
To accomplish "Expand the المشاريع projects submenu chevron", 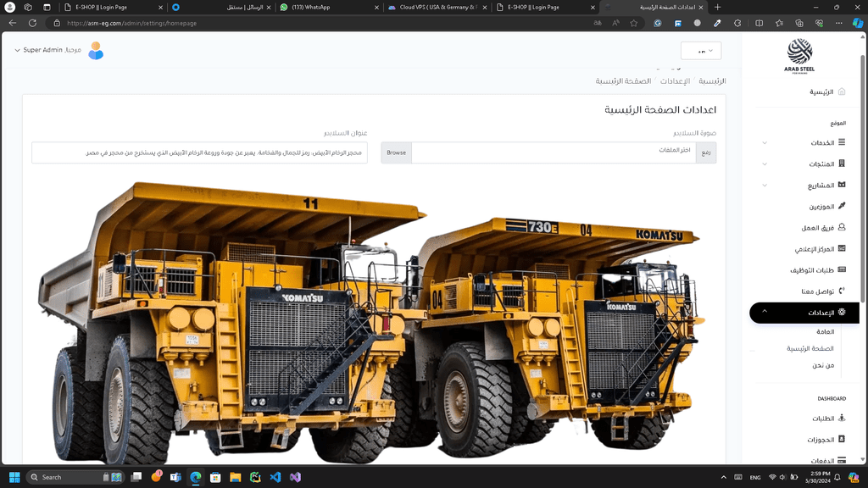I will (x=765, y=186).
